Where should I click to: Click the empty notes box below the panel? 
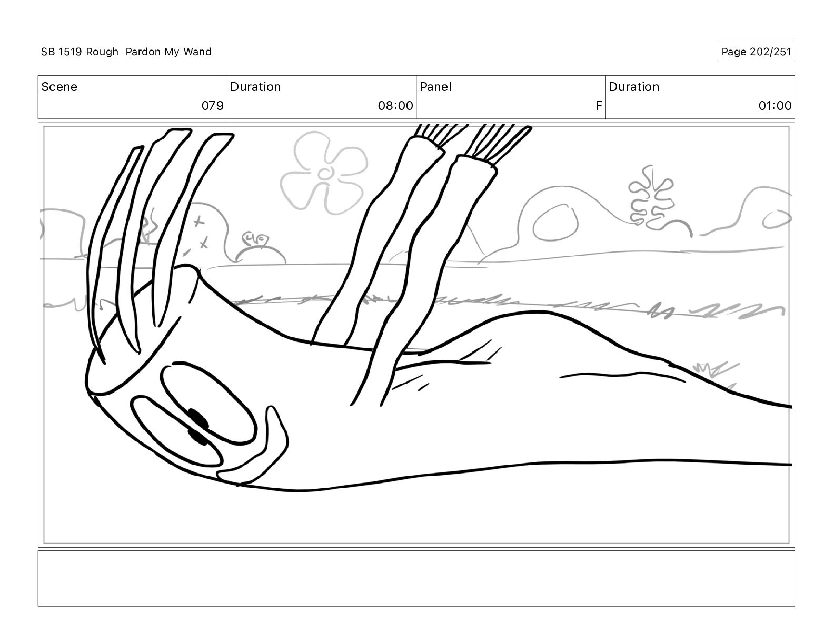(416, 578)
